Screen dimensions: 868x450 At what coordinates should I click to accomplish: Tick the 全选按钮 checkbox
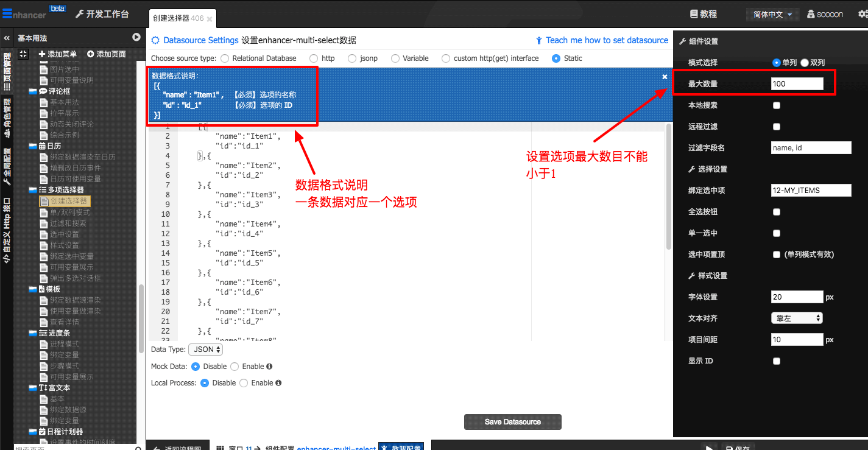click(776, 212)
